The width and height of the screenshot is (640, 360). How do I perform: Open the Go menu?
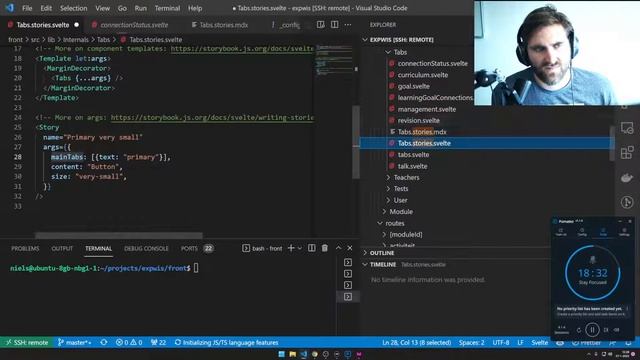(x=122, y=8)
